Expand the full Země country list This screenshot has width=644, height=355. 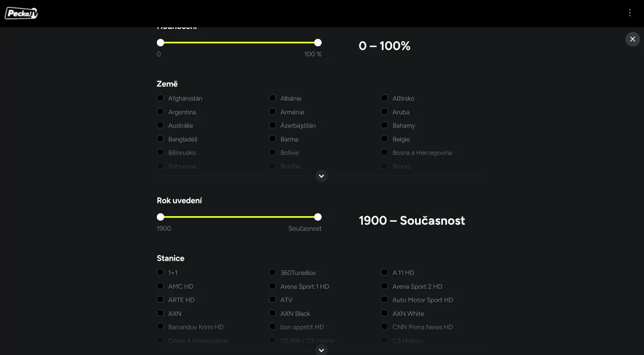click(x=321, y=176)
